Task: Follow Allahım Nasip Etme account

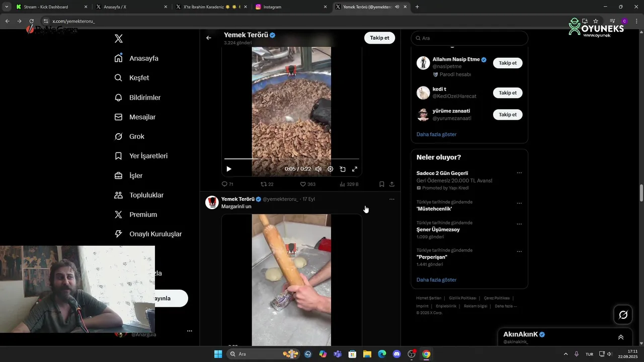Action: [508, 63]
